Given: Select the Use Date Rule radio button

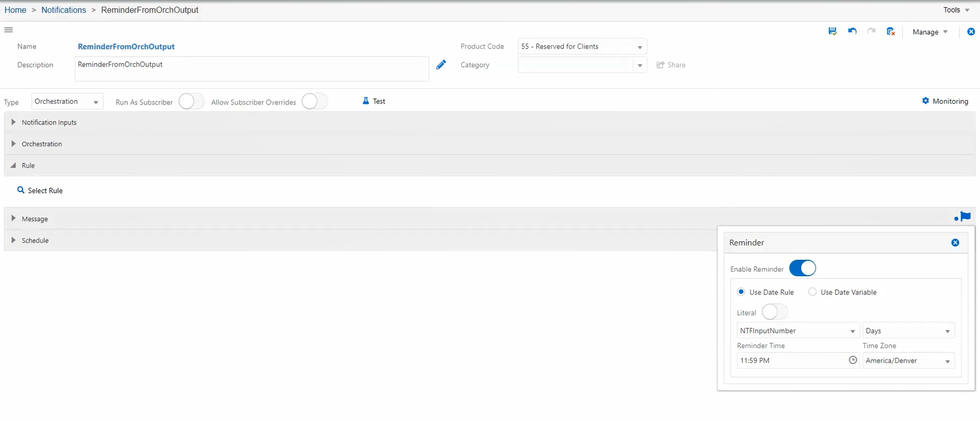Looking at the screenshot, I should pos(741,292).
